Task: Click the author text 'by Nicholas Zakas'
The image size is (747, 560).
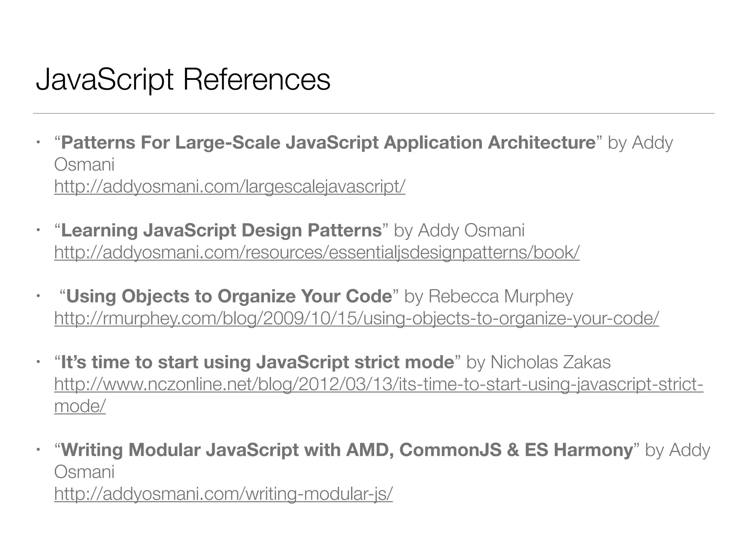Action: (x=538, y=362)
